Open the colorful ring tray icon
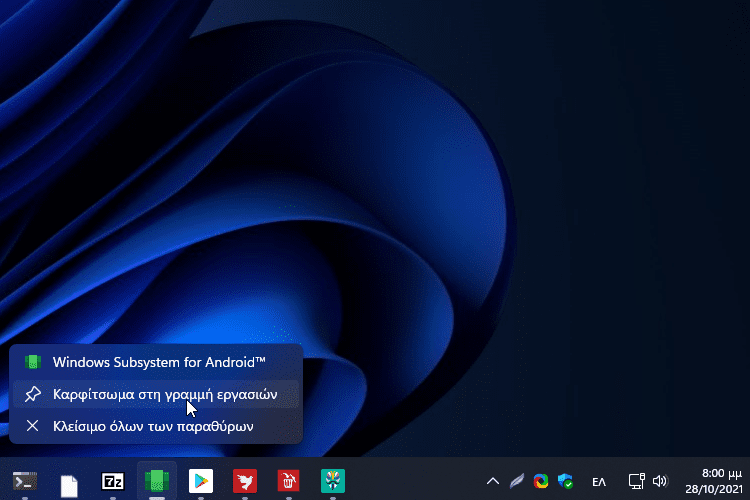Image resolution: width=750 pixels, height=500 pixels. pyautogui.click(x=541, y=481)
